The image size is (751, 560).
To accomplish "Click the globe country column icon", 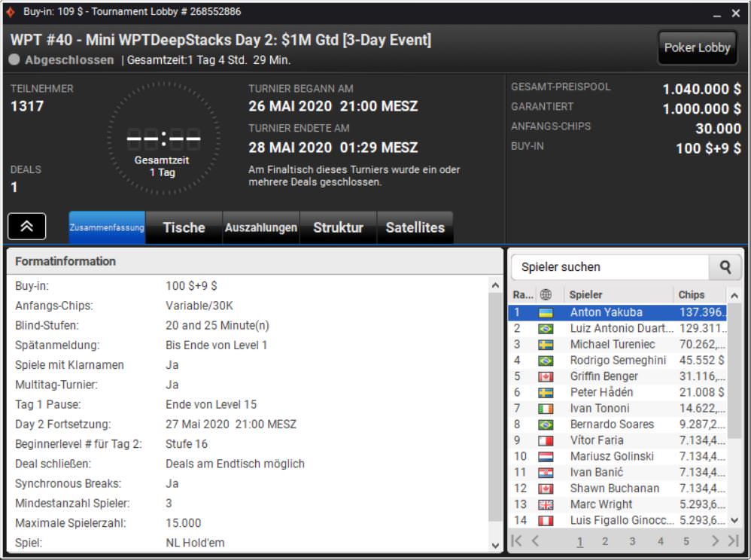I will click(x=546, y=295).
